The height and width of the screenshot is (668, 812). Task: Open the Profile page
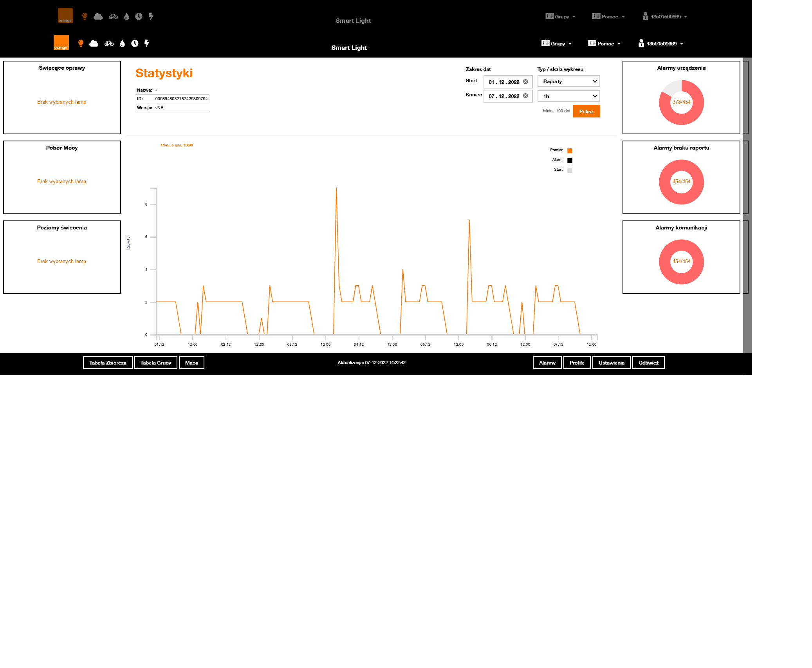point(577,363)
